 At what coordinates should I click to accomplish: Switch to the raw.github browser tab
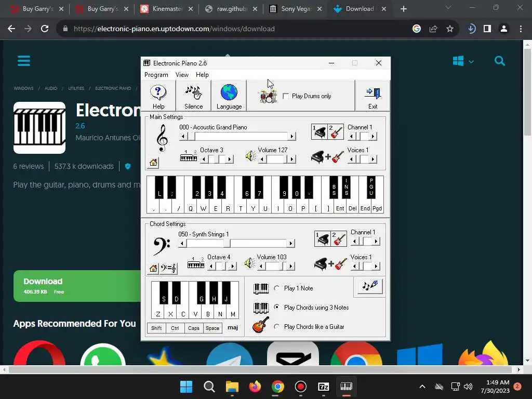[x=231, y=9]
